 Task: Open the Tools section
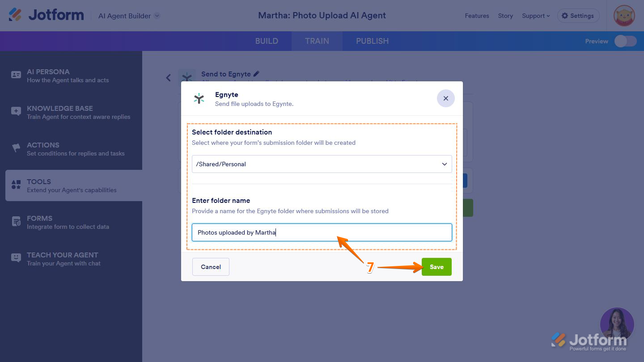coord(74,185)
